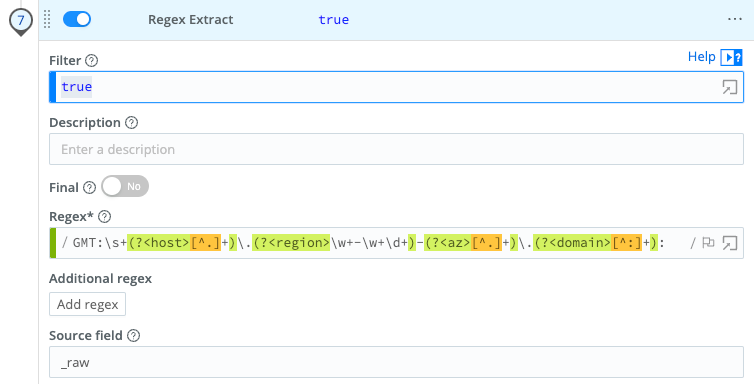Grab the drag handle for Regex Extract

pyautogui.click(x=47, y=20)
